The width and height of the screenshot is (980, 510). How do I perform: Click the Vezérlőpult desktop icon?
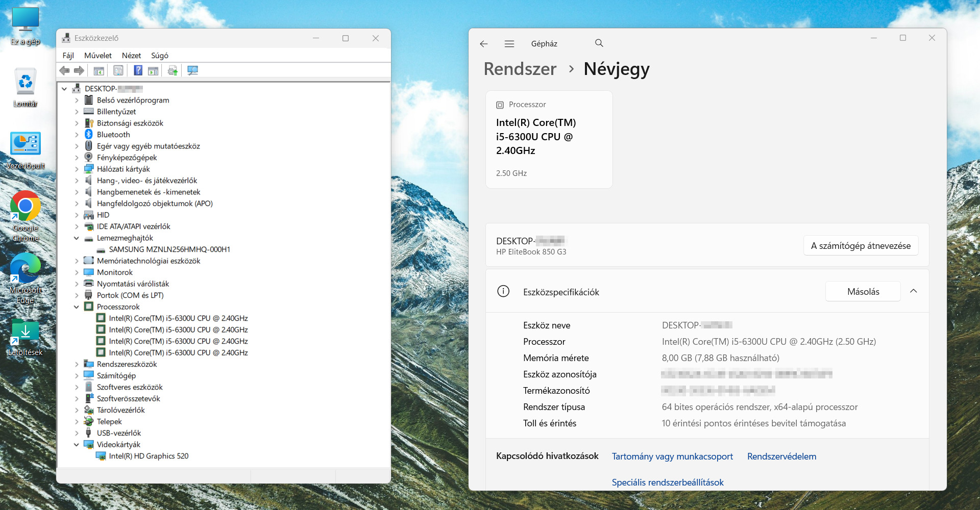[26, 150]
